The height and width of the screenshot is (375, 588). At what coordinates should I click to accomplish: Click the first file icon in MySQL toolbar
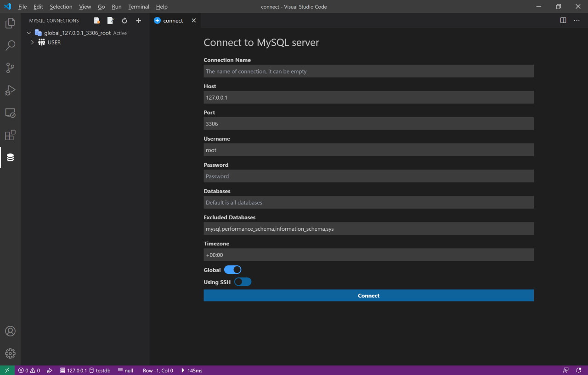pos(97,21)
